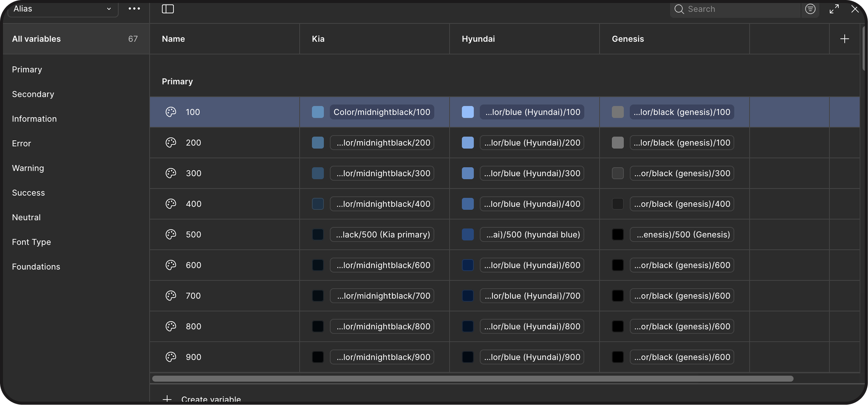Click the Kia mode column header
The image size is (868, 405).
[x=374, y=39]
